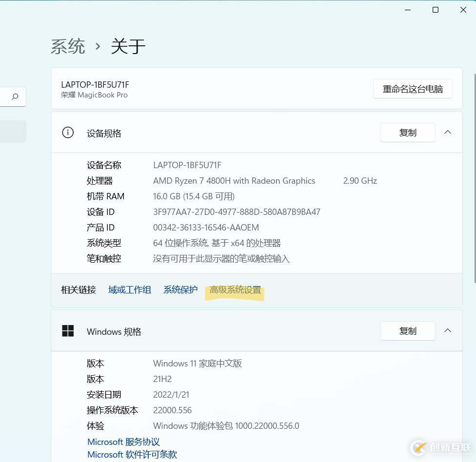Image resolution: width=476 pixels, height=462 pixels.
Task: Minimize the Settings window
Action: pyautogui.click(x=408, y=10)
